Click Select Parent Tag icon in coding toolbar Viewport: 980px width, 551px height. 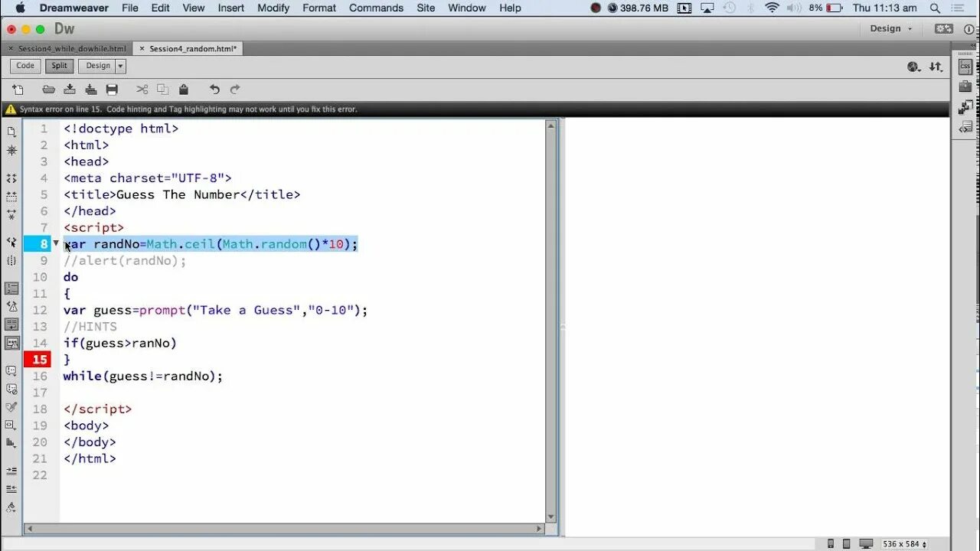(11, 242)
